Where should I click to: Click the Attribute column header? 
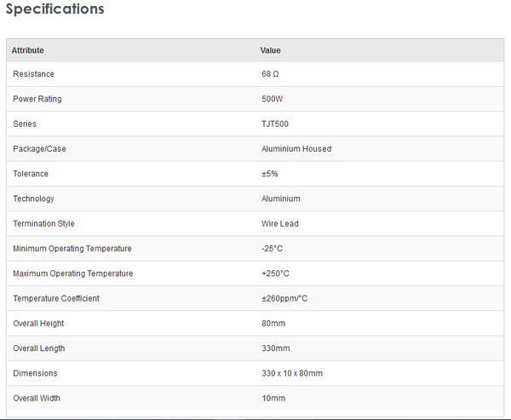[x=27, y=50]
